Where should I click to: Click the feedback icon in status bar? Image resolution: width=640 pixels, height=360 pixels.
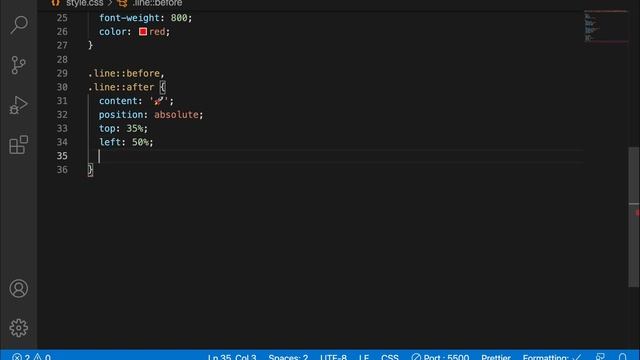click(600, 357)
